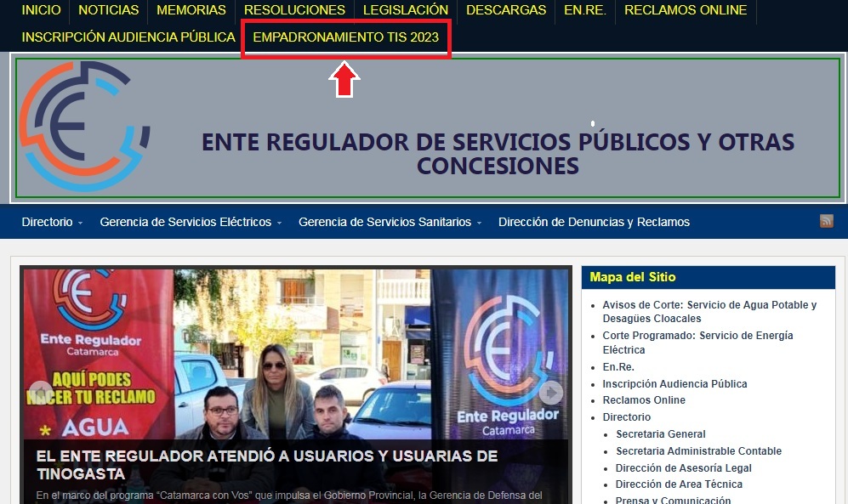Image resolution: width=848 pixels, height=504 pixels.
Task: Expand Gerencia de Servicios Sanitarios menu
Action: coord(390,222)
